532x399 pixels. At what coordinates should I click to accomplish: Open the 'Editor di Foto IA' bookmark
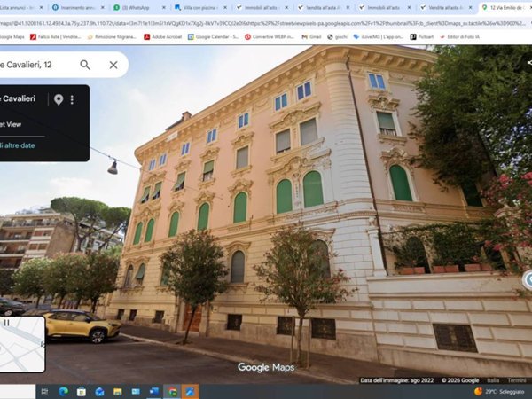[x=459, y=37]
